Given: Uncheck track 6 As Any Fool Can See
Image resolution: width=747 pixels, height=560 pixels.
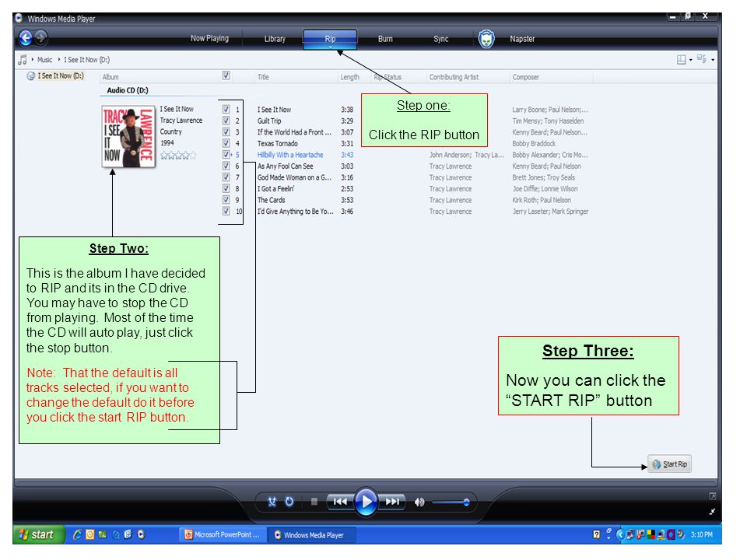Looking at the screenshot, I should click(226, 166).
